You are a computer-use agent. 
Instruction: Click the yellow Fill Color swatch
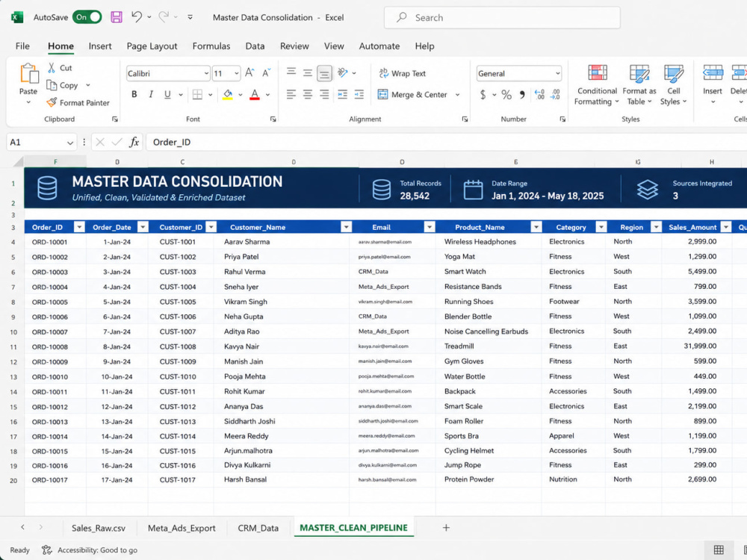point(228,95)
